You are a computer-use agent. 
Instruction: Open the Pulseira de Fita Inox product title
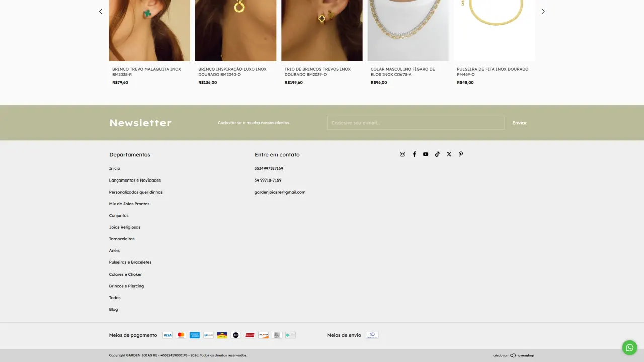pos(493,72)
